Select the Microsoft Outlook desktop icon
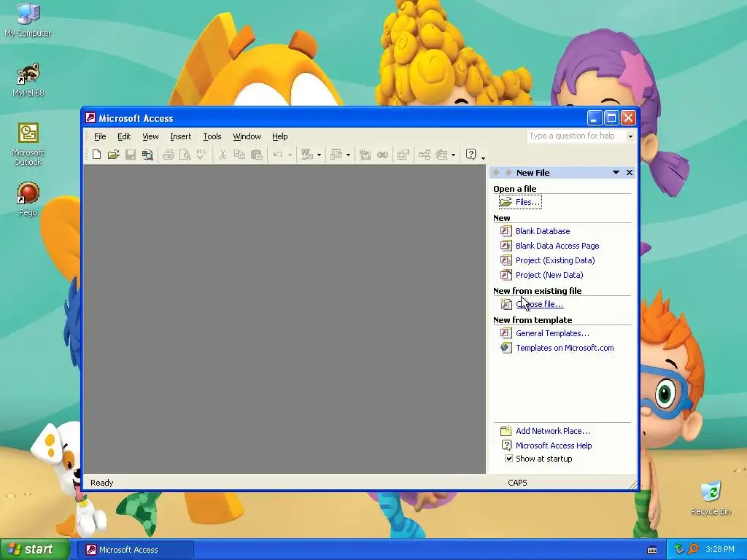The image size is (747, 560). 28,144
